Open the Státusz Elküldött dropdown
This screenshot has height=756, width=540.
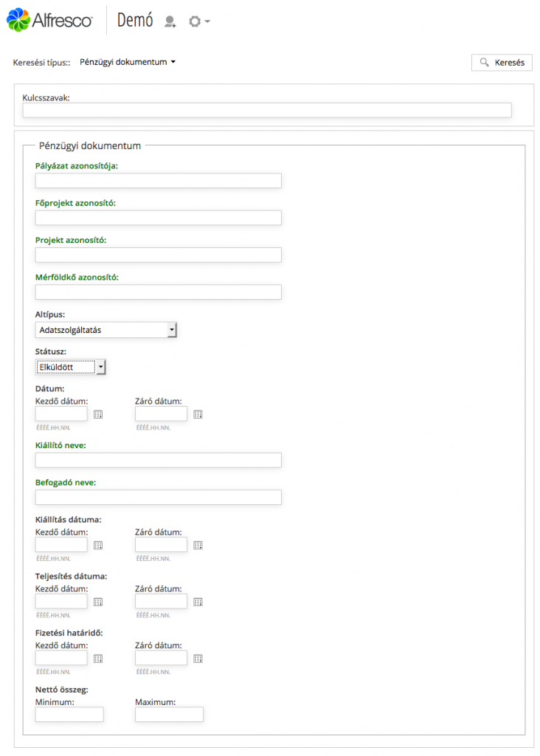pyautogui.click(x=70, y=367)
